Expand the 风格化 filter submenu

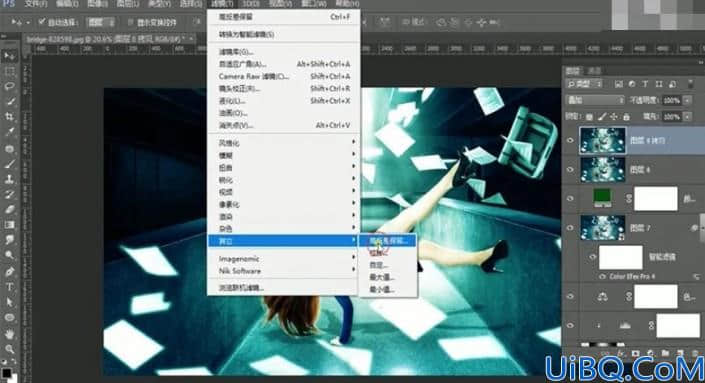tap(284, 143)
